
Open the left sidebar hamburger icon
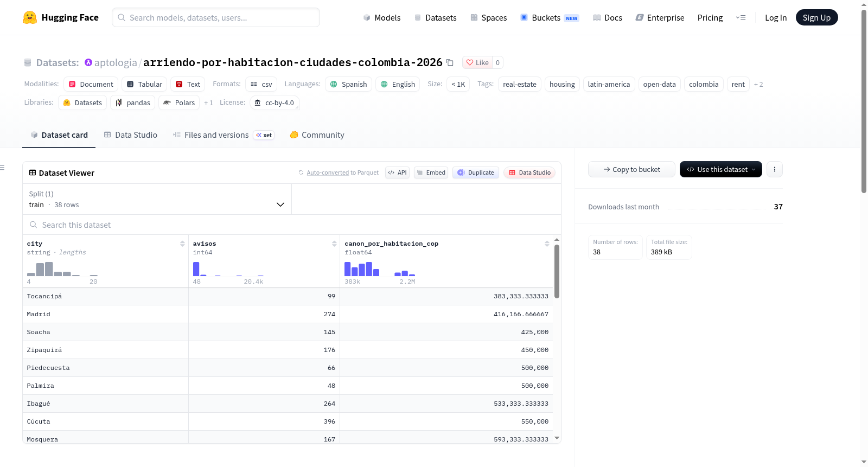(x=3, y=168)
